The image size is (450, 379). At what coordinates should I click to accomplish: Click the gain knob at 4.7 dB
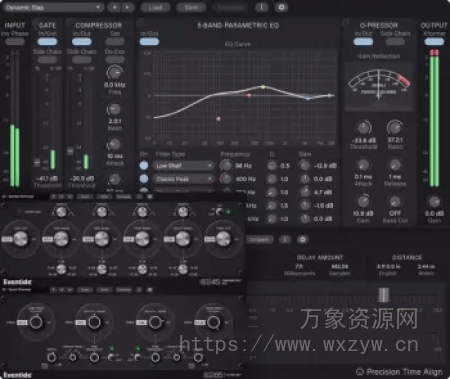pyautogui.click(x=305, y=192)
